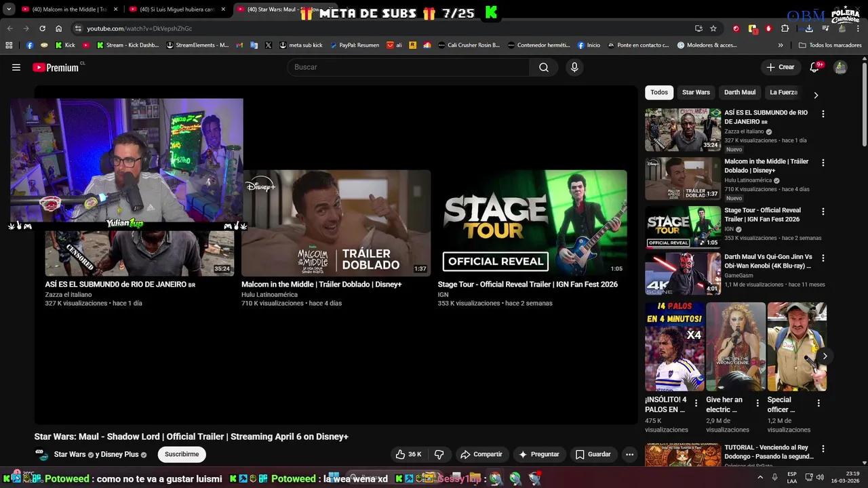Open the Hulu Latinoamérica sidebar channel name

pyautogui.click(x=748, y=180)
